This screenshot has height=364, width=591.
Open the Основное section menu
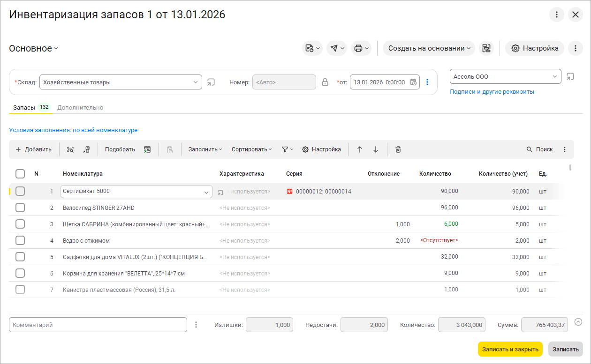click(33, 48)
